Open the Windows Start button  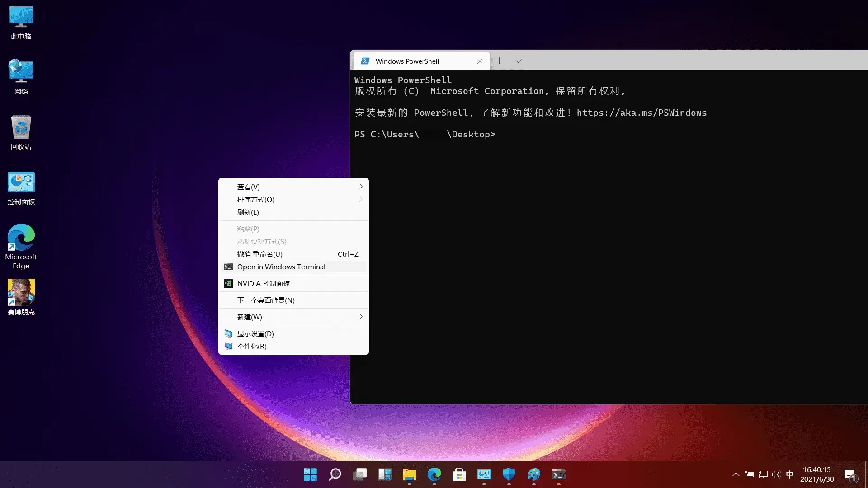coord(310,474)
